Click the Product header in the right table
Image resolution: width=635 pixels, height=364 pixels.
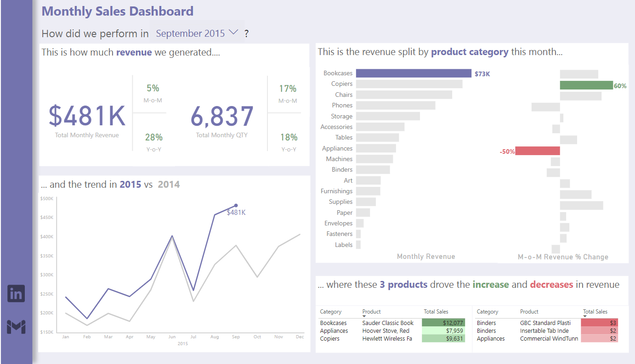(x=529, y=312)
